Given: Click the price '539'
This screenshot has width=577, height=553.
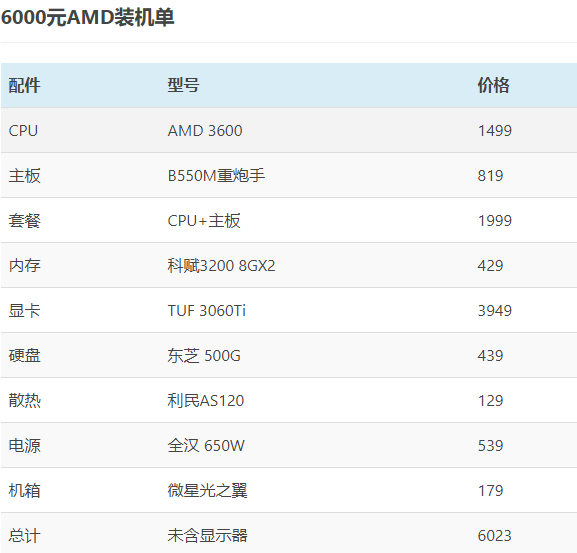Looking at the screenshot, I should (x=490, y=446).
